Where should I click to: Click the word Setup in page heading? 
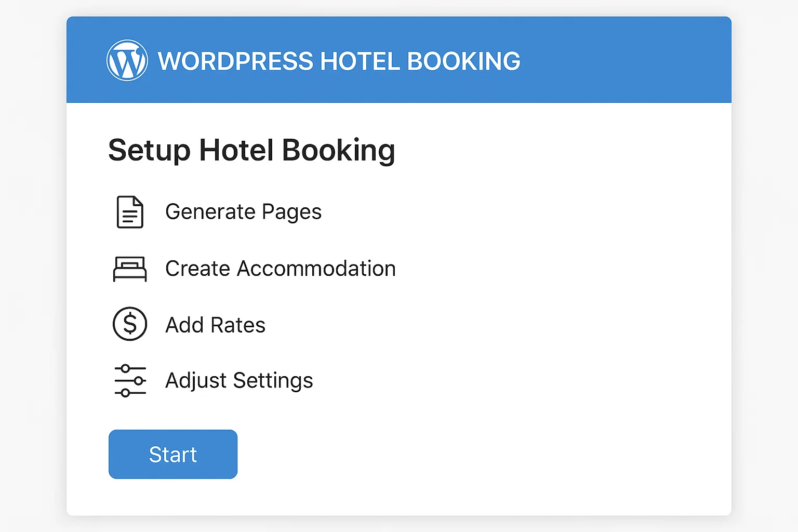click(150, 151)
